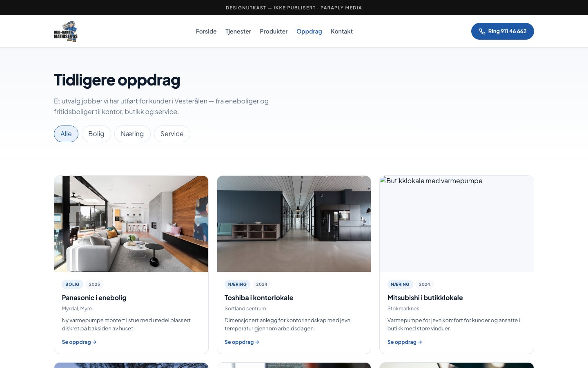Click the Toshiba i kontorlokale card title

click(x=259, y=298)
